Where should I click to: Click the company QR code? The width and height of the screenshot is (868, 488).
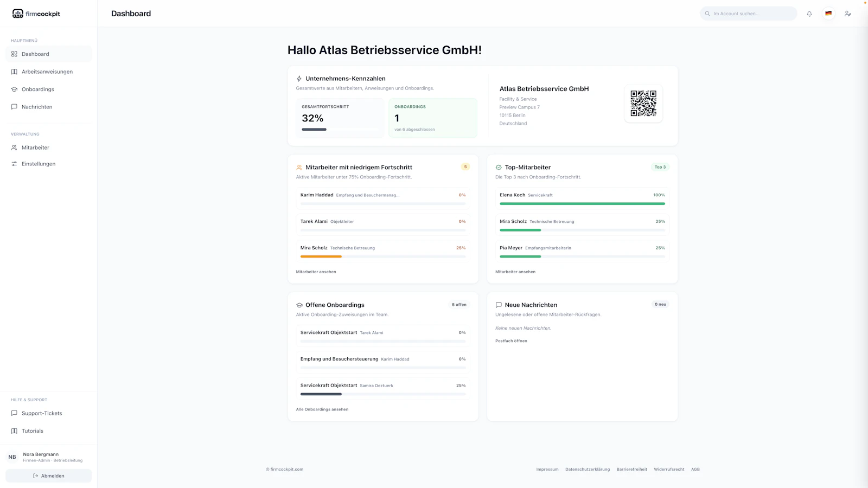[x=643, y=104]
